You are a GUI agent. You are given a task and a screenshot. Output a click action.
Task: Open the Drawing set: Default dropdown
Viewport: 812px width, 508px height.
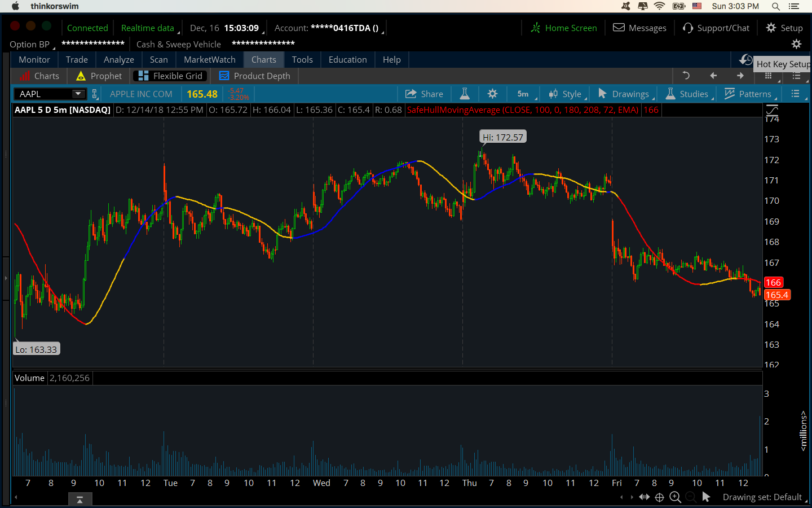coord(764,497)
